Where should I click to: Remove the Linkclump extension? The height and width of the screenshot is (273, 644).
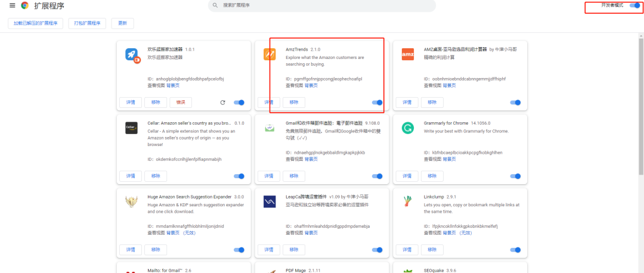tap(432, 250)
